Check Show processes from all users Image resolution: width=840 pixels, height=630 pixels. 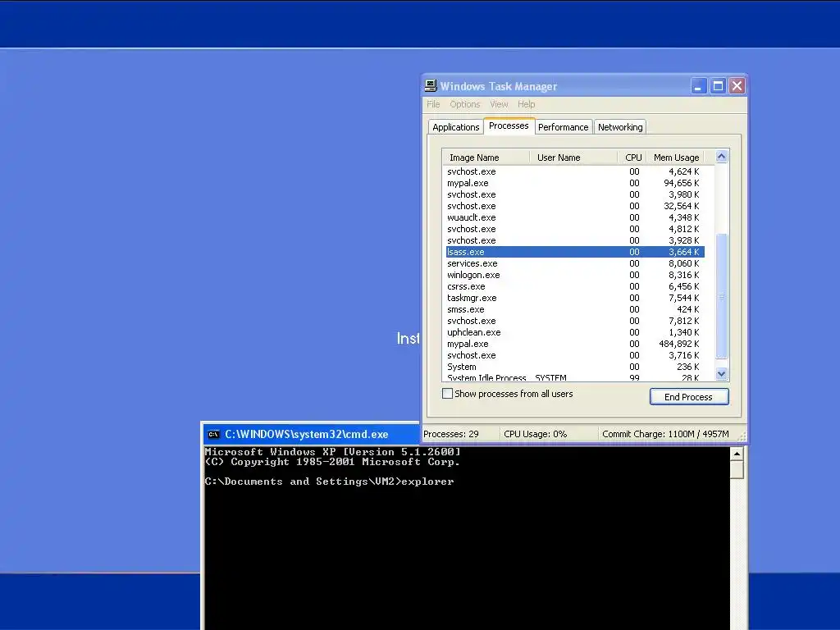tap(447, 393)
